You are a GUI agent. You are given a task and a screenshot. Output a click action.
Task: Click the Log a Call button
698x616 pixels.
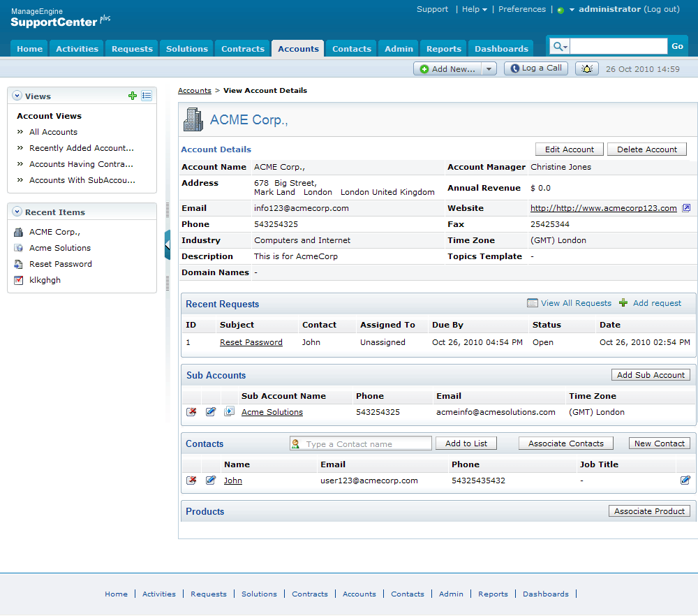(536, 68)
